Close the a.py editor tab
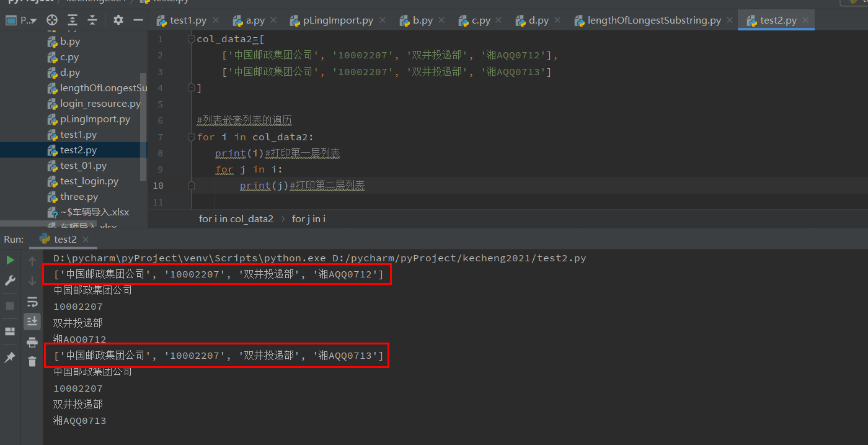 click(273, 20)
